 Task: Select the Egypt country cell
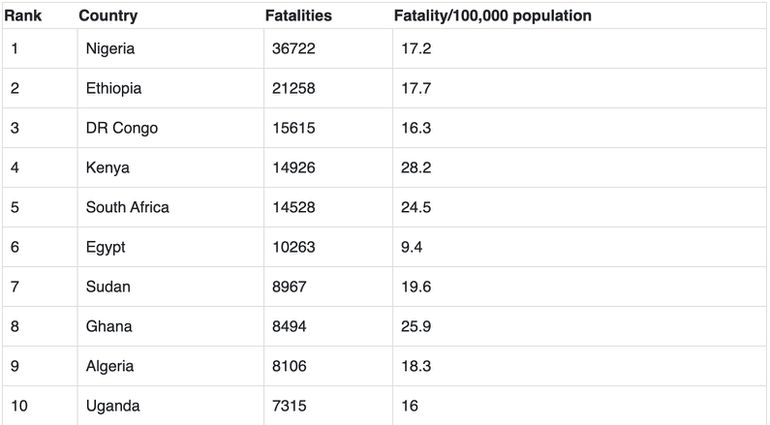coord(105,247)
